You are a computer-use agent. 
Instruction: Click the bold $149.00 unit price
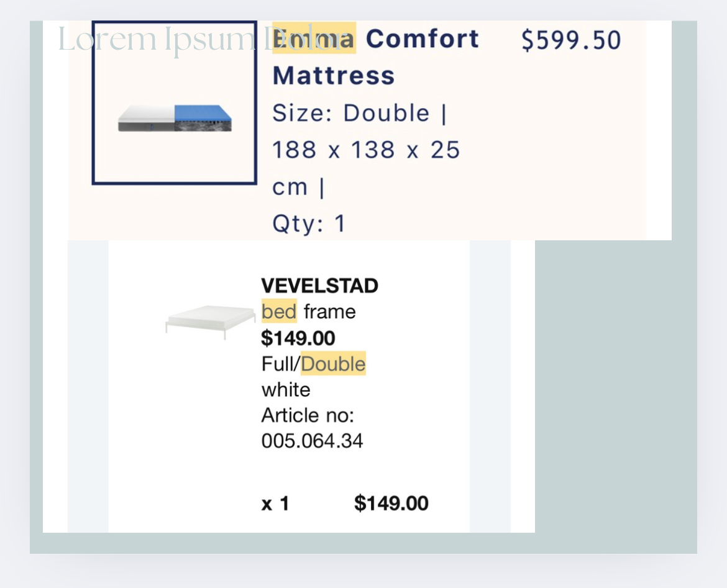[x=298, y=338]
